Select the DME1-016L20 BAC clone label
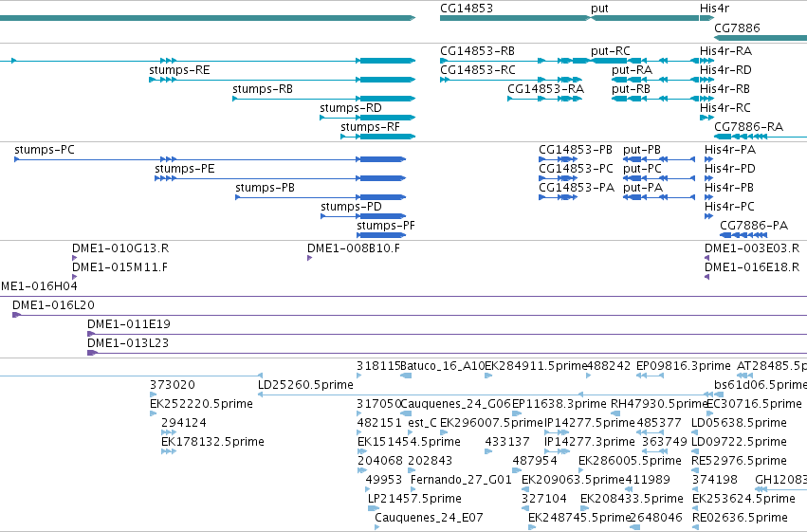The width and height of the screenshot is (807, 532). 53,305
